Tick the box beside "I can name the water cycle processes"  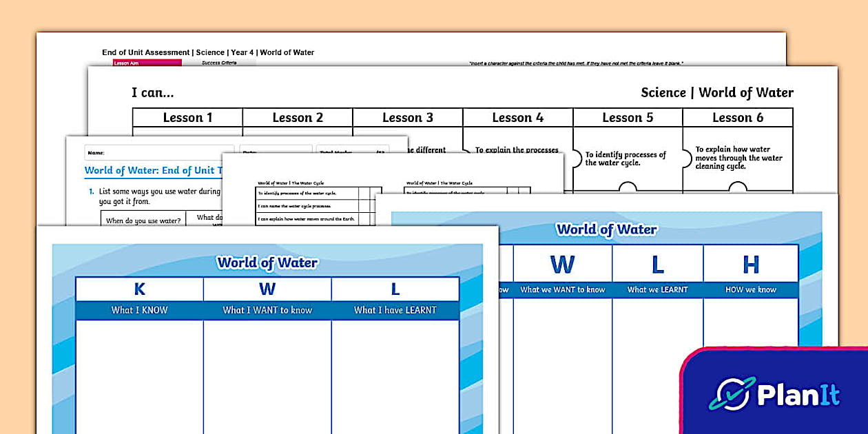[x=363, y=206]
